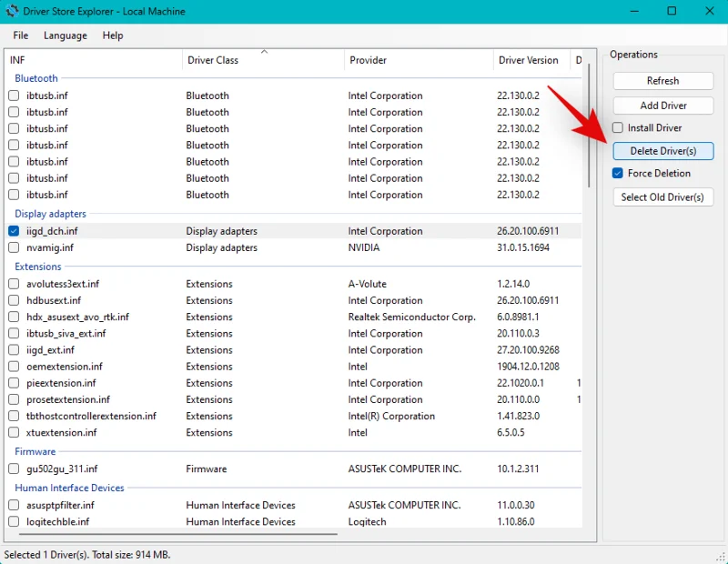Collapse the Extensions group
728x564 pixels.
(37, 267)
